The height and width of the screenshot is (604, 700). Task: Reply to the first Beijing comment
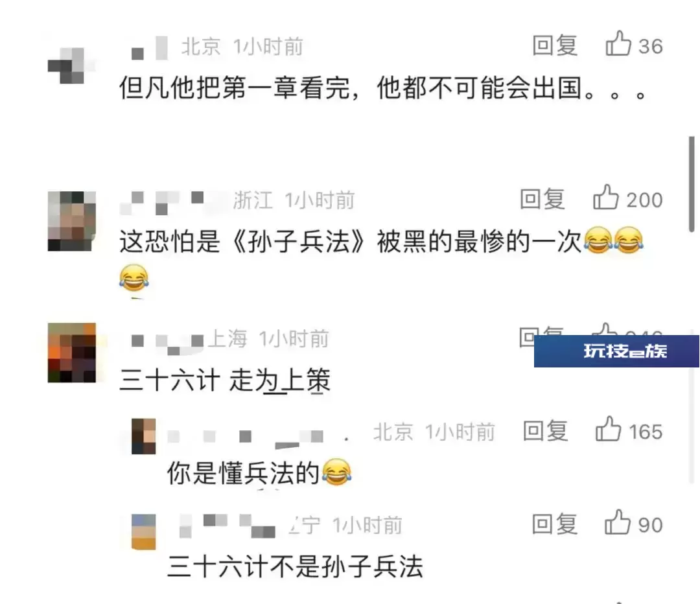point(555,45)
